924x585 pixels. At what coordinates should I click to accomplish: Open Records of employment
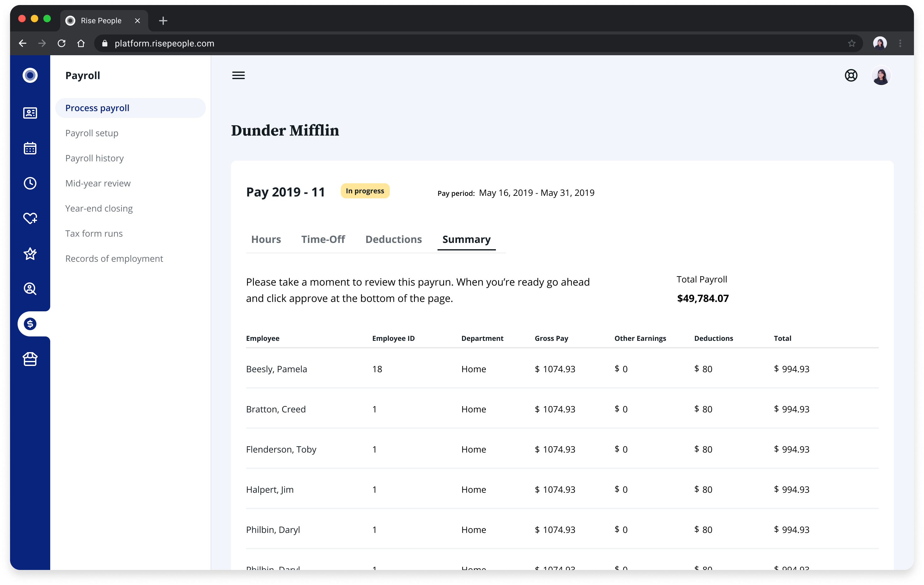(114, 258)
